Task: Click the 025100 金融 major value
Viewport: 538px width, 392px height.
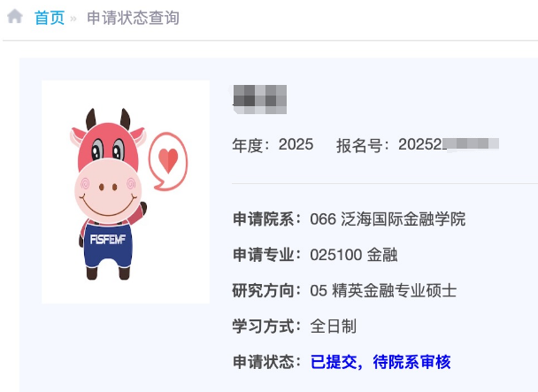Action: click(x=354, y=255)
